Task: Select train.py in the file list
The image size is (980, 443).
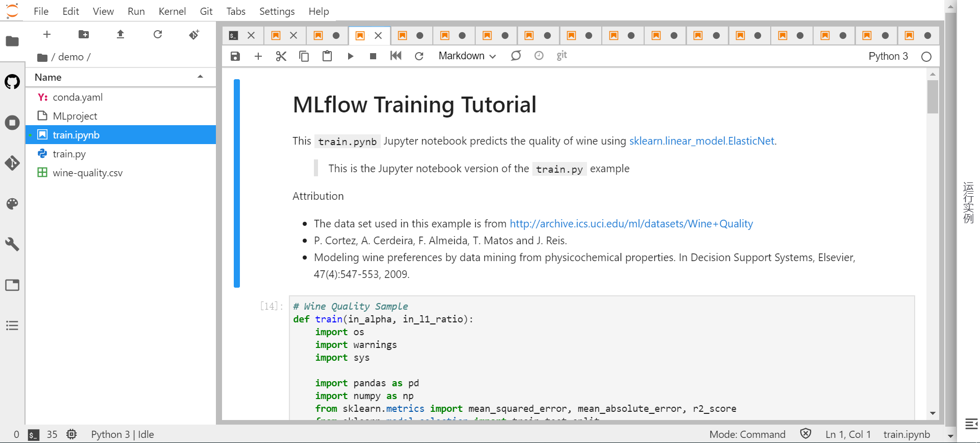Action: click(120, 154)
